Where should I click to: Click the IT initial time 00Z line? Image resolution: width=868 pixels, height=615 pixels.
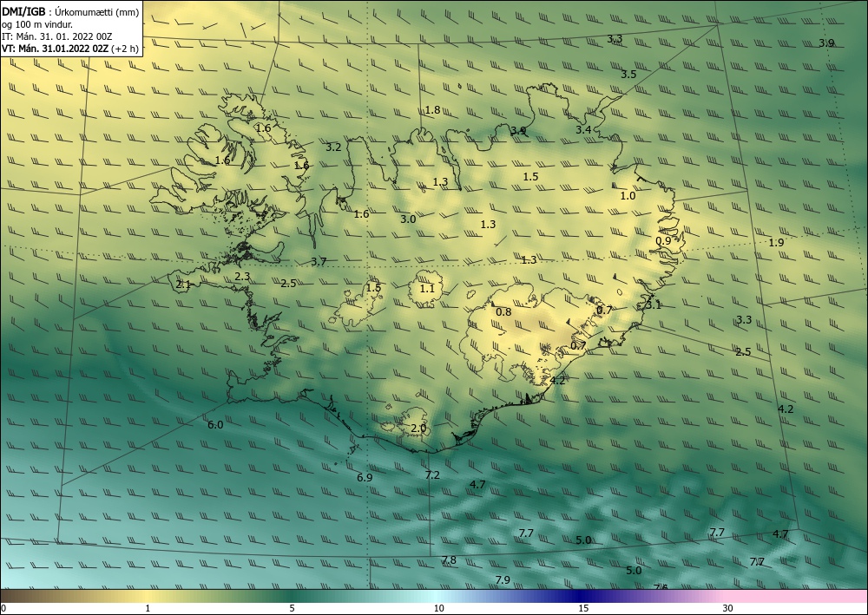tap(57, 36)
